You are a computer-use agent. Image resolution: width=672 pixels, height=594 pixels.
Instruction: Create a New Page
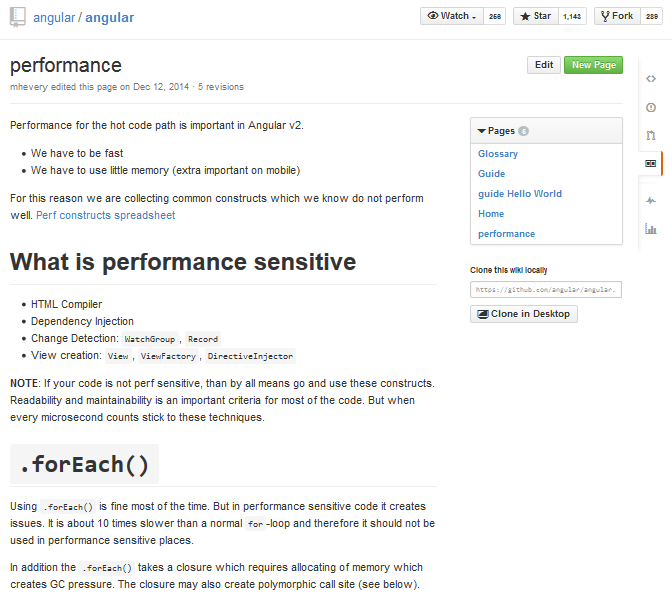pos(593,65)
